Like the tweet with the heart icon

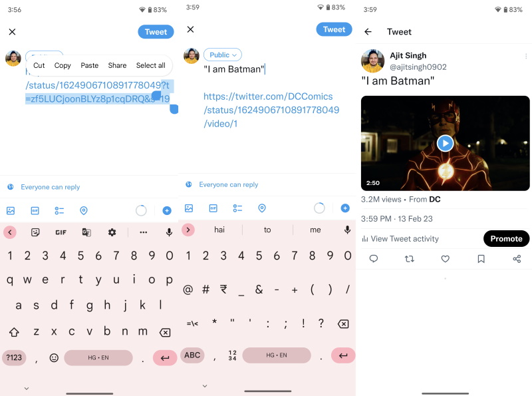tap(445, 259)
